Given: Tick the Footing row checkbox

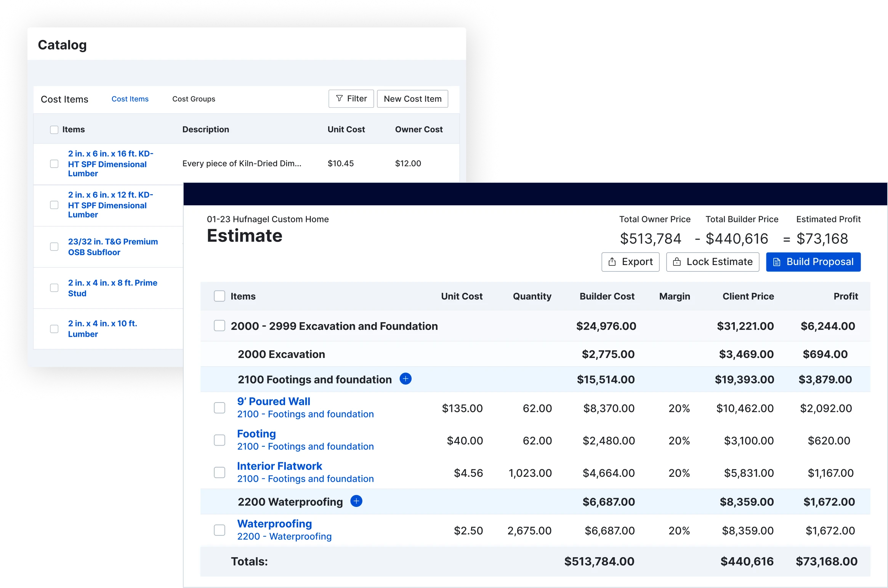Looking at the screenshot, I should [x=220, y=440].
